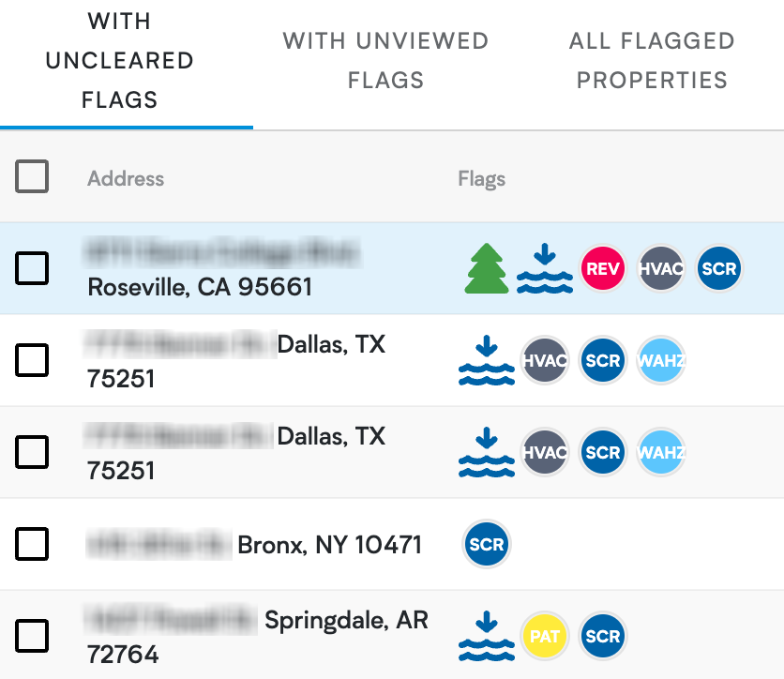Screen dimensions: 784x679
Task: Click the Address column header
Action: tap(126, 178)
